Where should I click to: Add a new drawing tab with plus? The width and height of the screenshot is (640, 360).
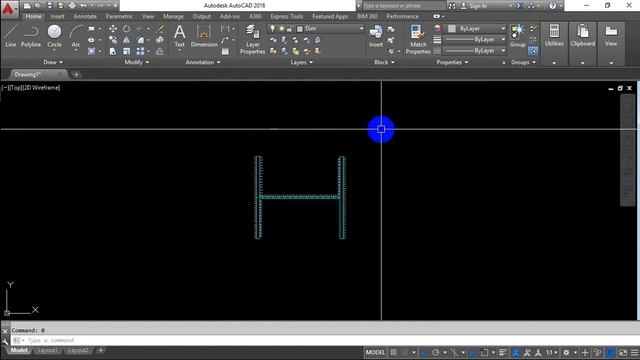tap(76, 75)
